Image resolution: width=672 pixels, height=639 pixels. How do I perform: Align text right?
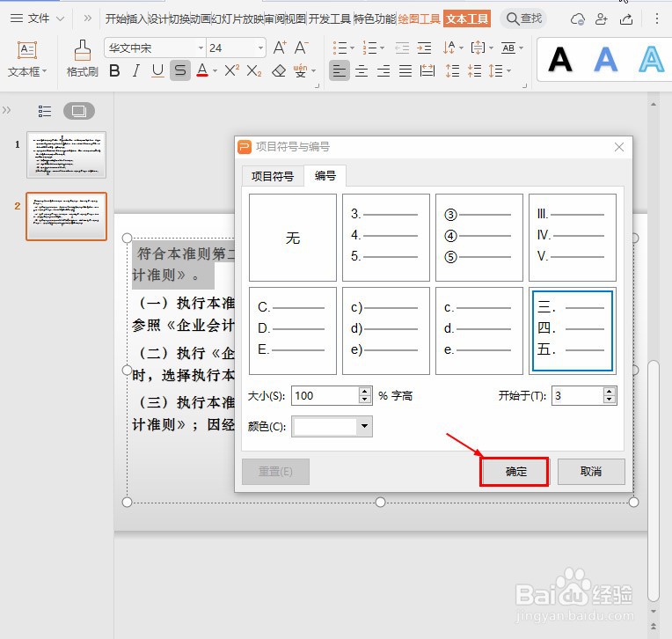point(383,70)
